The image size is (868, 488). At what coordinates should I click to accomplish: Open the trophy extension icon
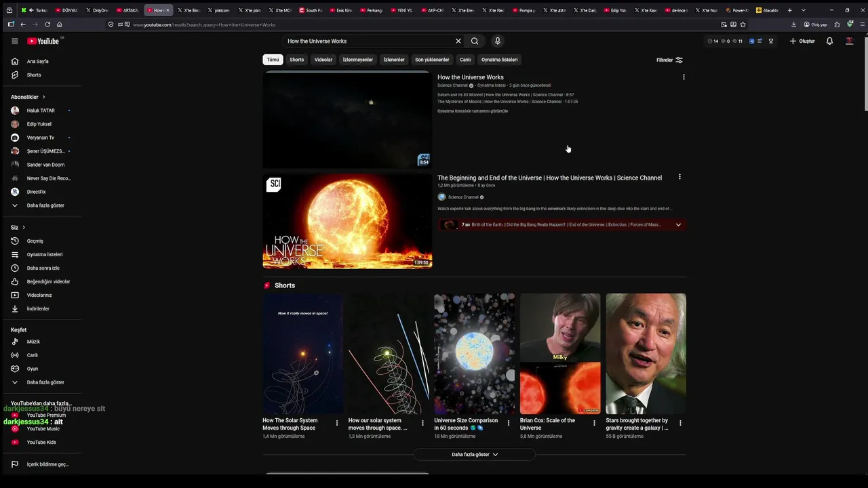[770, 41]
